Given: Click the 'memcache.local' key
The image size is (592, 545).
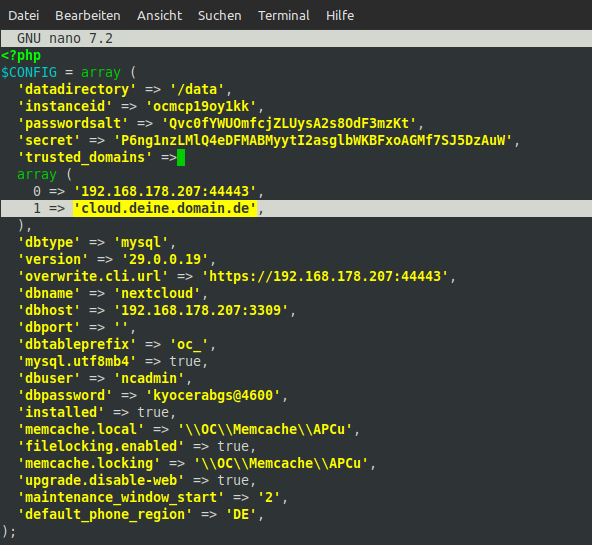Looking at the screenshot, I should point(81,429).
